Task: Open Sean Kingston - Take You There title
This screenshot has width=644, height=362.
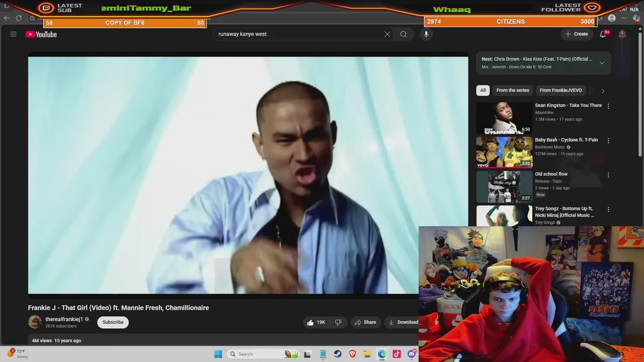Action: pos(568,106)
